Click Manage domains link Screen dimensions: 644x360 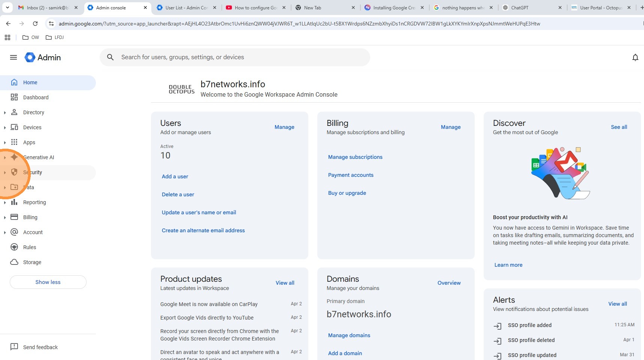[349, 335]
